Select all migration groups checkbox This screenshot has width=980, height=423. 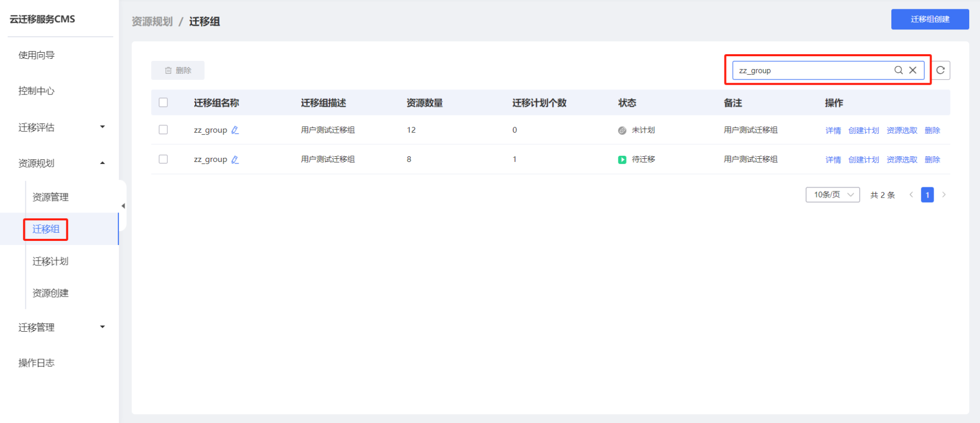pyautogui.click(x=163, y=102)
